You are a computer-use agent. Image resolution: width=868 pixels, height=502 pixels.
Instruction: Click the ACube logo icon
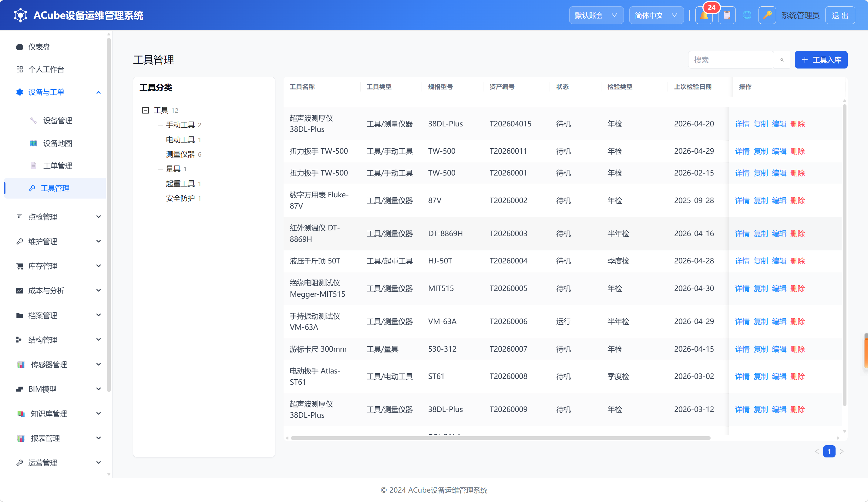(20, 15)
